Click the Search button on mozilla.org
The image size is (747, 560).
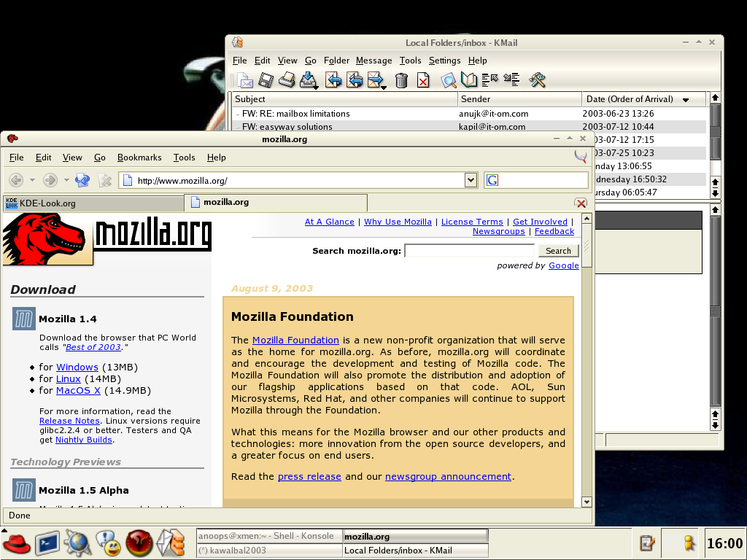click(x=558, y=251)
